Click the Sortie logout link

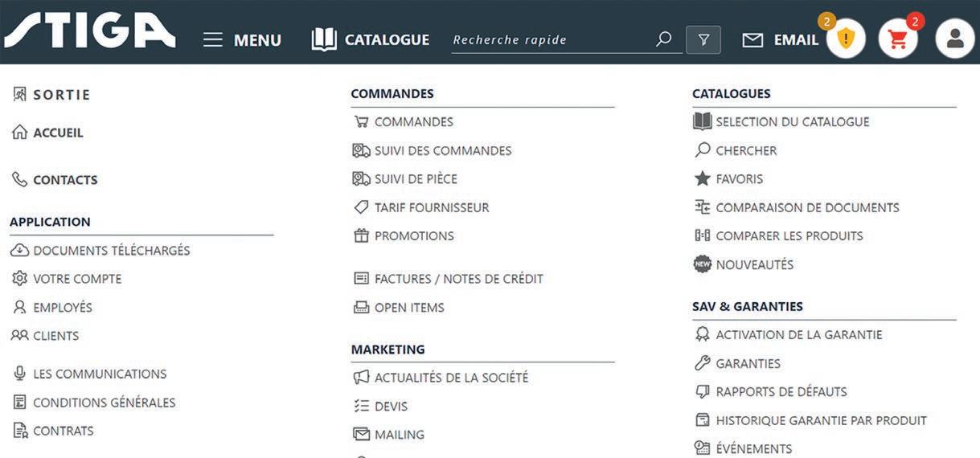coord(60,95)
